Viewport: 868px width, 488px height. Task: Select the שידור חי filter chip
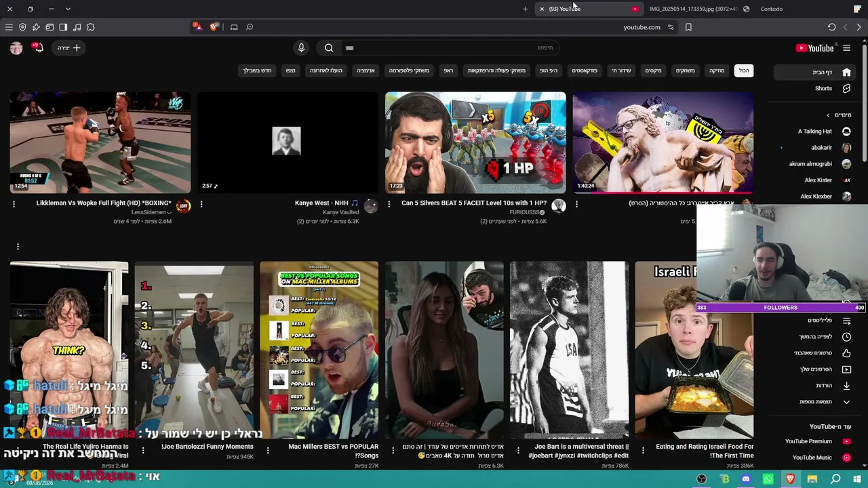click(x=621, y=70)
